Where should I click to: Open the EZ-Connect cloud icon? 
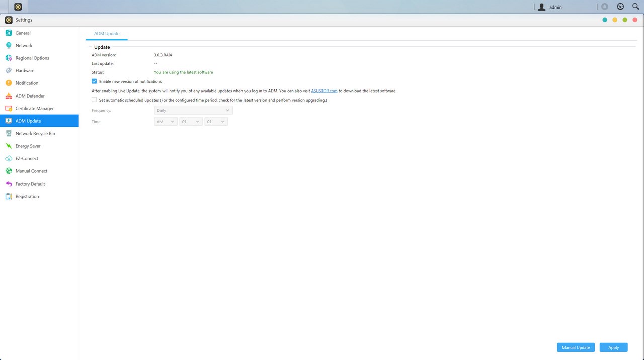click(x=9, y=158)
